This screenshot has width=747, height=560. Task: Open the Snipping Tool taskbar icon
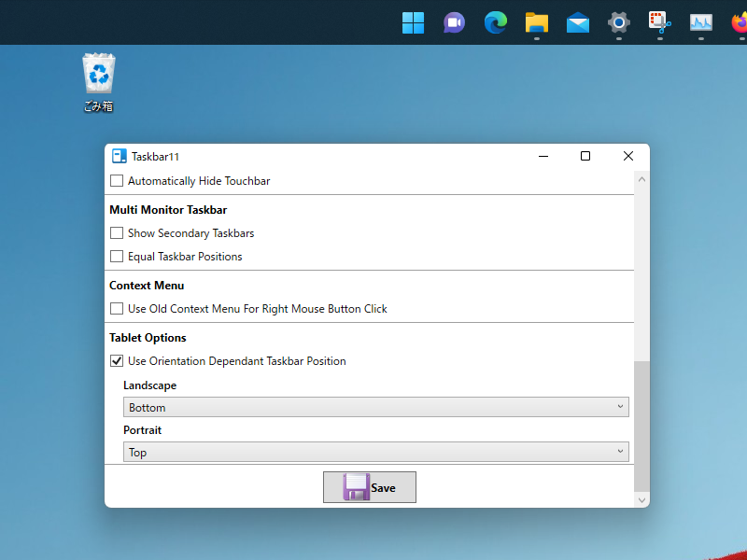point(660,22)
